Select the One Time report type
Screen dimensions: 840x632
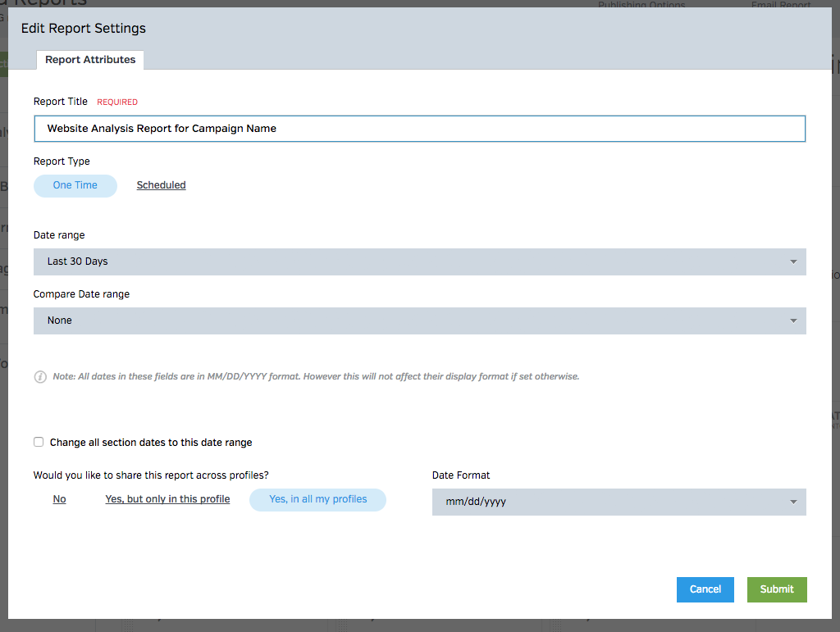click(x=75, y=185)
